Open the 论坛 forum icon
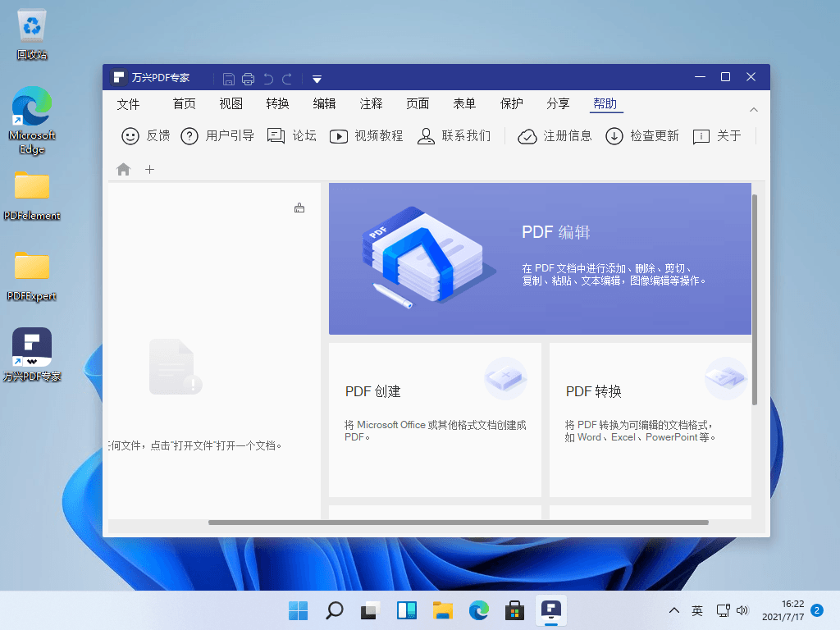This screenshot has height=630, width=840. (x=276, y=136)
